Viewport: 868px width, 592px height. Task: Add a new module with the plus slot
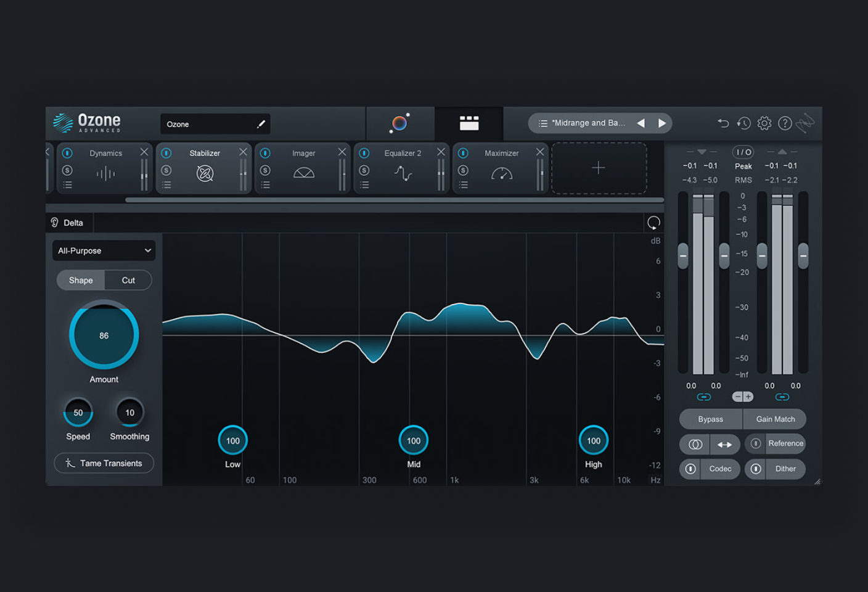[x=599, y=168]
